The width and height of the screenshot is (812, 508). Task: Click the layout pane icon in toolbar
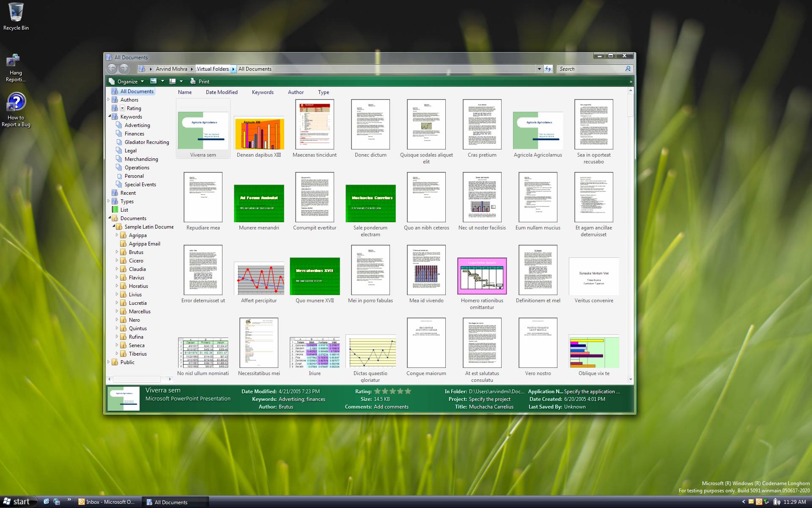172,81
